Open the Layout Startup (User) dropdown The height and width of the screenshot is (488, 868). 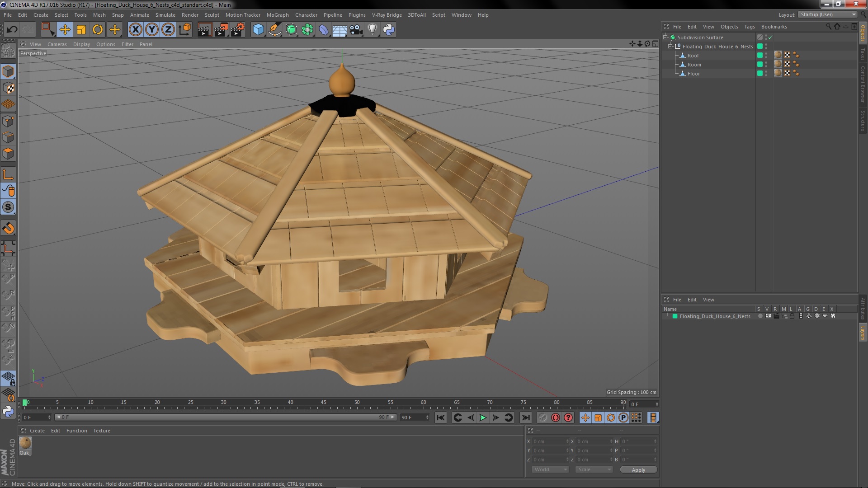coord(828,14)
